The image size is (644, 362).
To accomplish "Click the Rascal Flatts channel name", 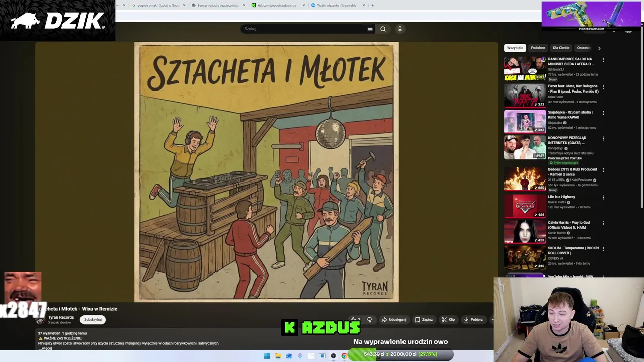I will (x=557, y=202).
